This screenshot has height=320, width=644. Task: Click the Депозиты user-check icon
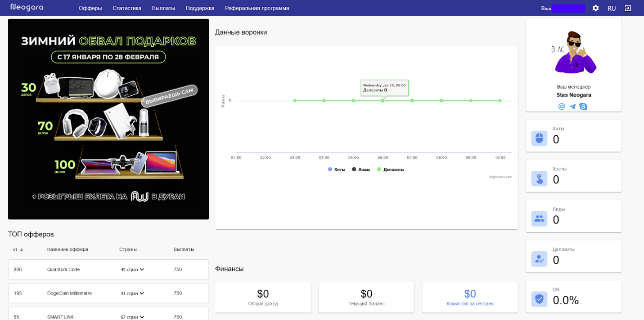point(539,259)
